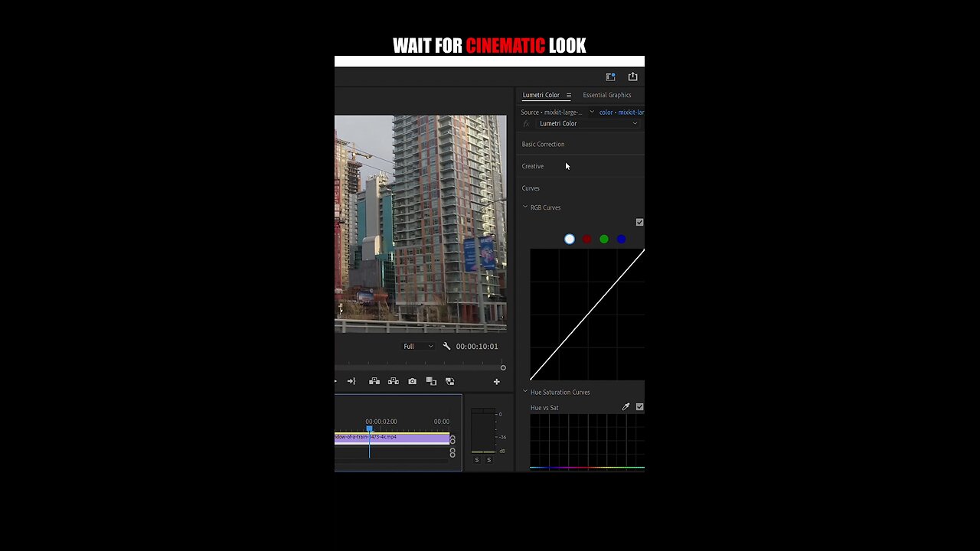Export frame with the camera icon
The width and height of the screenshot is (980, 551).
pos(412,381)
